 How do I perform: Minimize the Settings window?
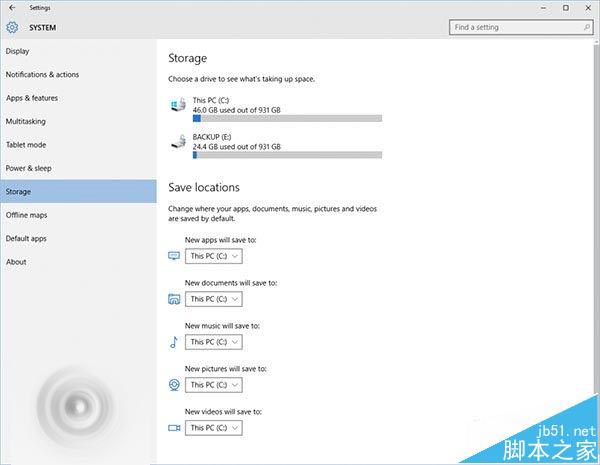coord(543,8)
